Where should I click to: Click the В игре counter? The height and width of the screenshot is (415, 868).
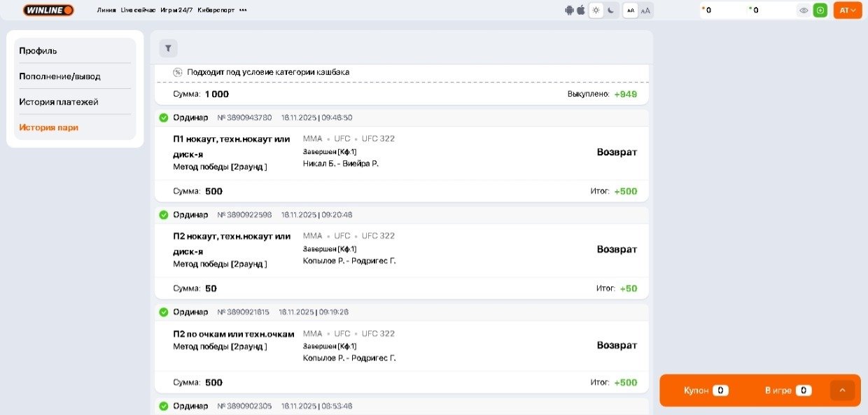click(x=787, y=391)
